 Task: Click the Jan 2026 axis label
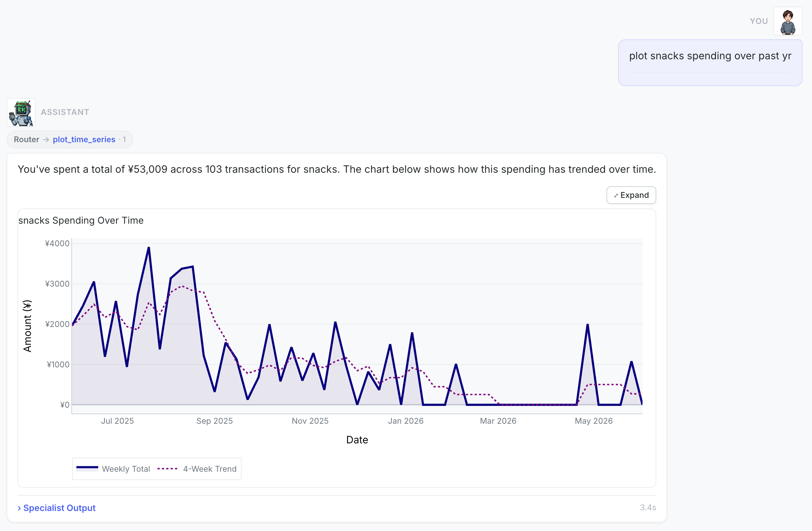tap(406, 421)
